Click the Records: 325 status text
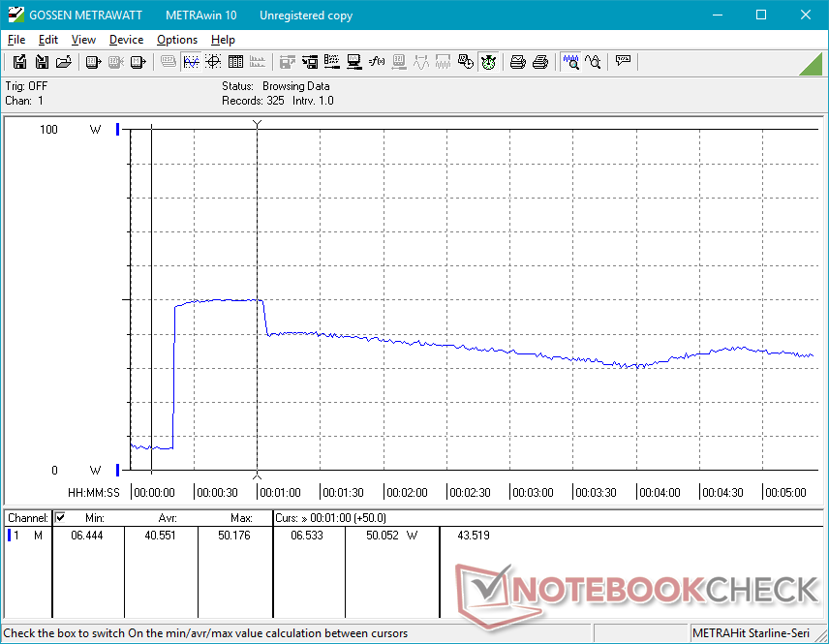 coord(253,101)
